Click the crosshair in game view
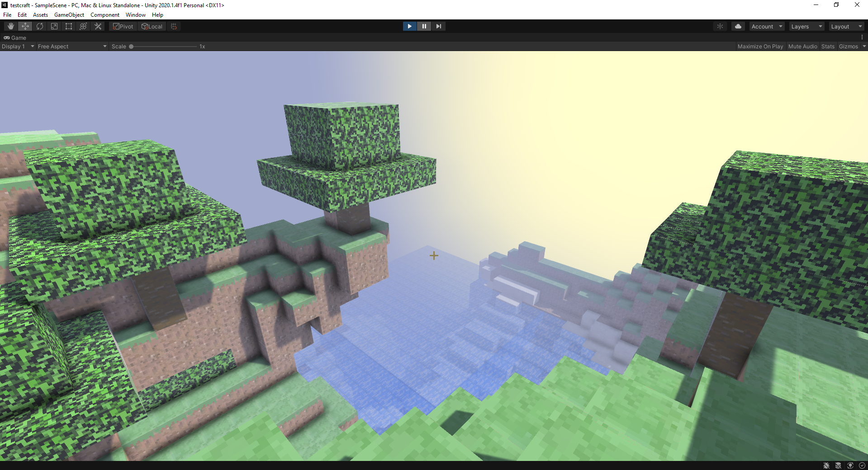This screenshot has width=868, height=470. point(434,256)
